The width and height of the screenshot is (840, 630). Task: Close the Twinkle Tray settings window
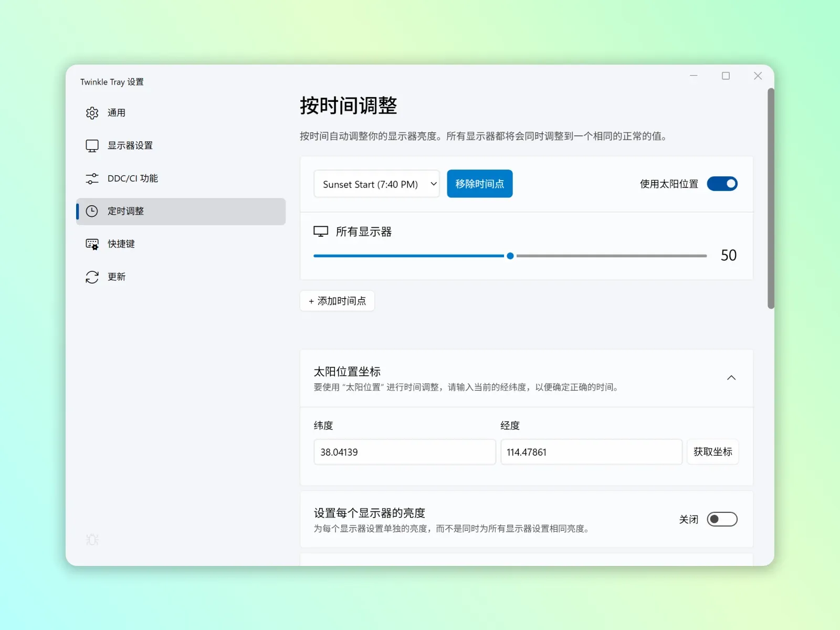[x=758, y=76]
